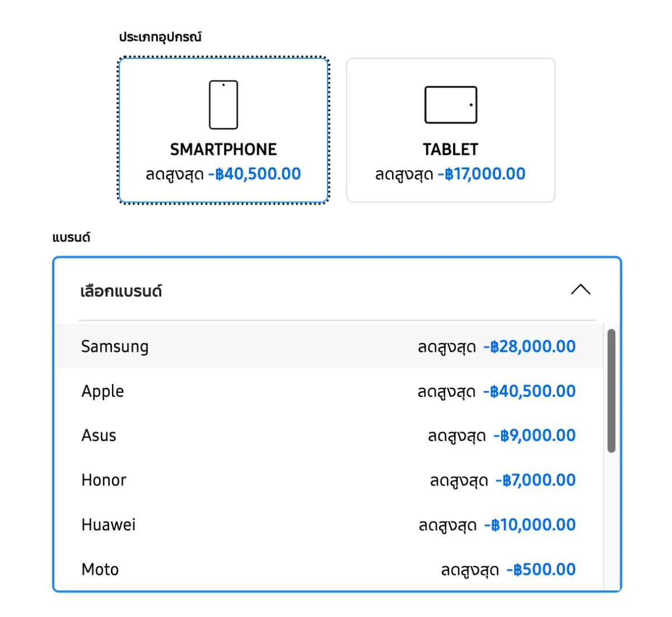The height and width of the screenshot is (617, 672).
Task: Choose Honor from the brand list
Action: 329,480
